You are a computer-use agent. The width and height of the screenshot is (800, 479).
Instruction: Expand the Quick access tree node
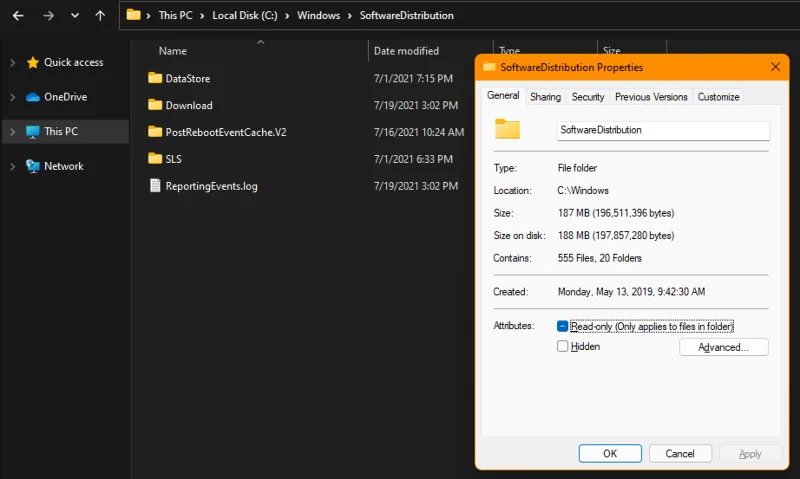(12, 62)
